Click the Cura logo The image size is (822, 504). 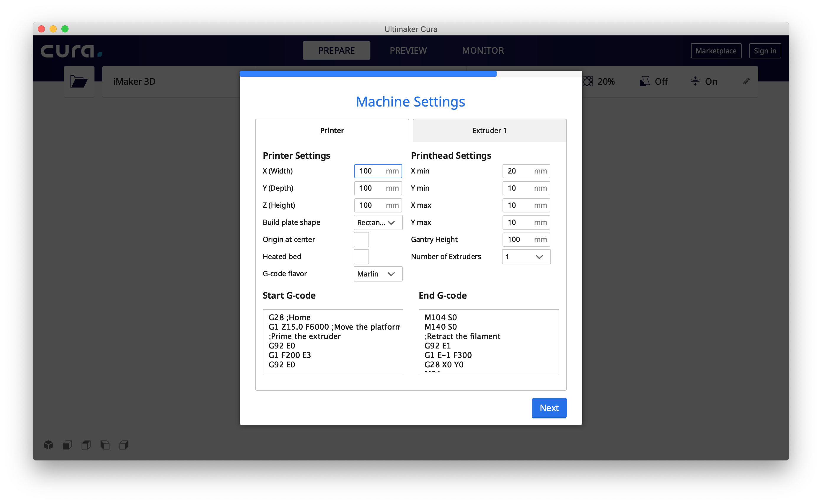(71, 51)
